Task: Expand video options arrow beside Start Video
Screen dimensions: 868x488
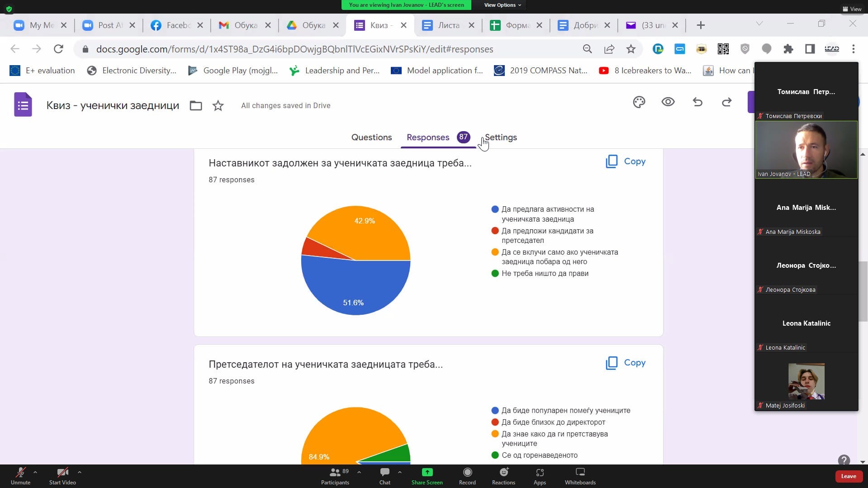Action: point(80,472)
